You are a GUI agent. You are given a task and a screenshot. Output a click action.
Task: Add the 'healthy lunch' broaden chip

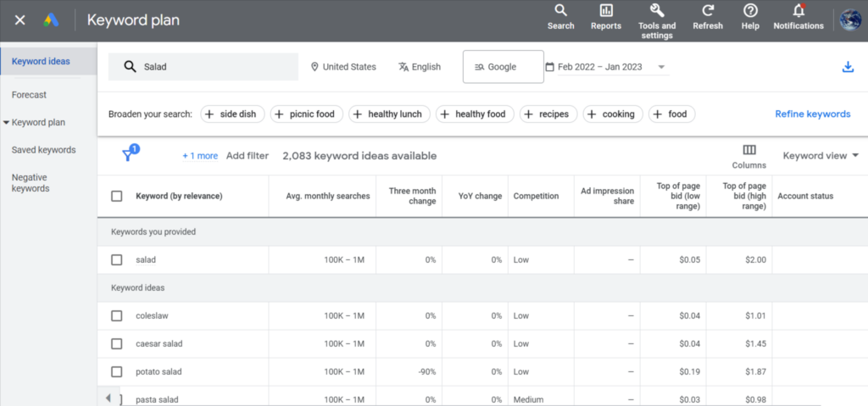[x=389, y=114]
